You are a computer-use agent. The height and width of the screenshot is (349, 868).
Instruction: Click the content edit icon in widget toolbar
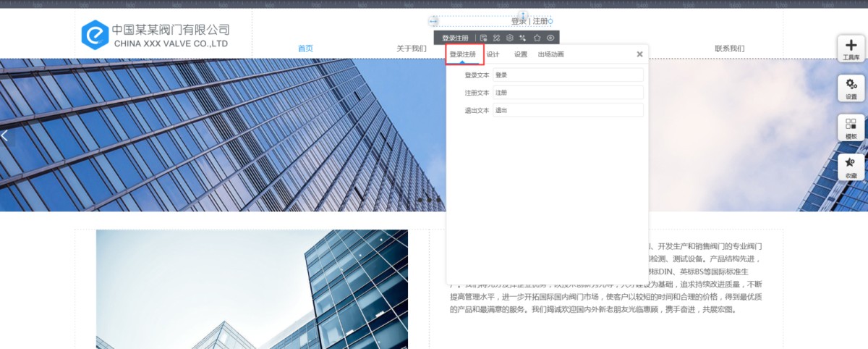click(x=483, y=38)
